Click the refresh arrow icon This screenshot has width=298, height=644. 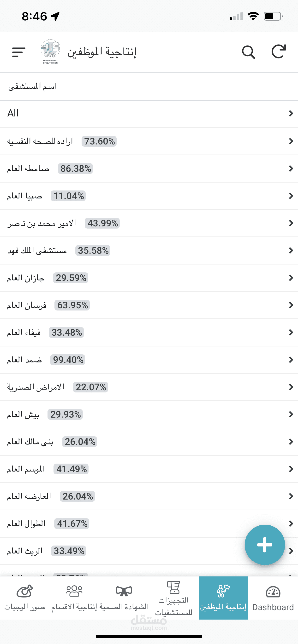(x=279, y=52)
